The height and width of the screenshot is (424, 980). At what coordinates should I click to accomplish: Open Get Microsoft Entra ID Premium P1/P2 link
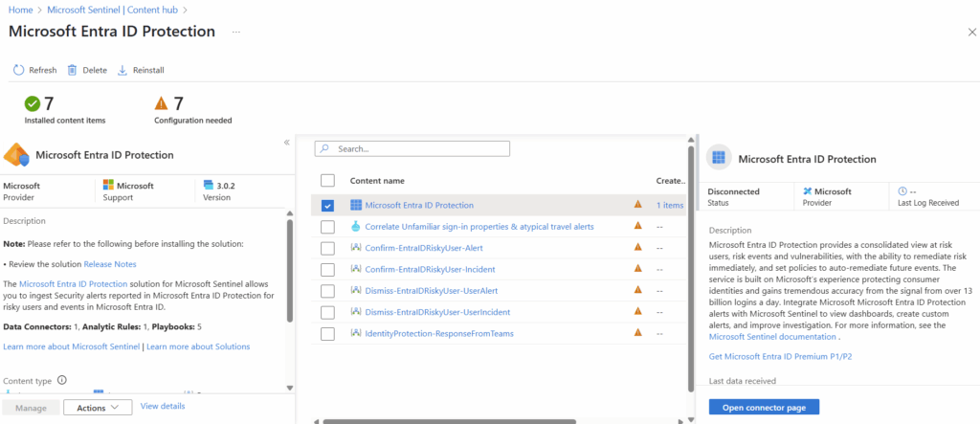click(781, 356)
